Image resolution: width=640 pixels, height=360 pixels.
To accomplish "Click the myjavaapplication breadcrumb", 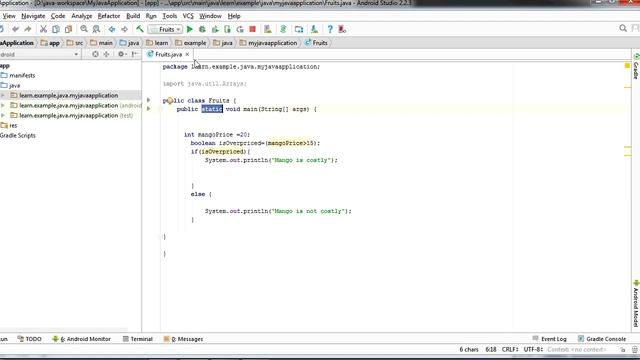I will 269,43.
